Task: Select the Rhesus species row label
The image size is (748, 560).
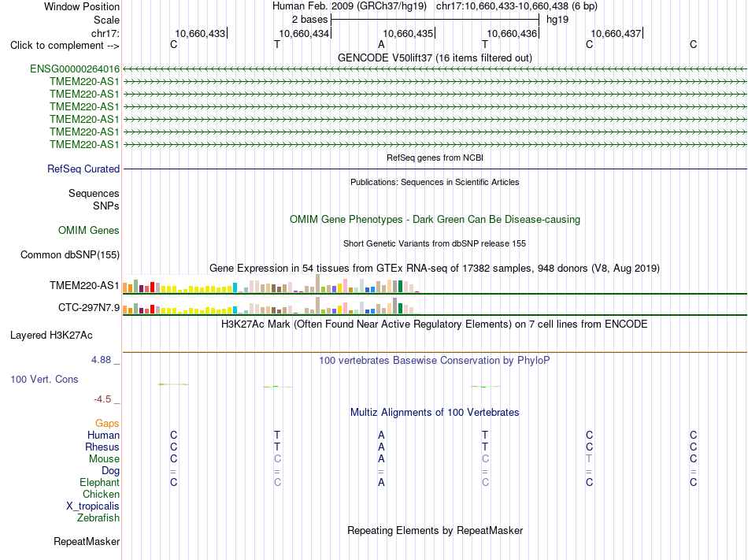Action: click(x=102, y=447)
